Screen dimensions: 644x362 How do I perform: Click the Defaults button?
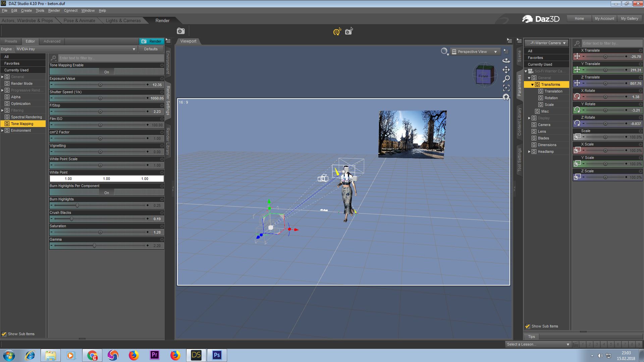click(x=151, y=49)
